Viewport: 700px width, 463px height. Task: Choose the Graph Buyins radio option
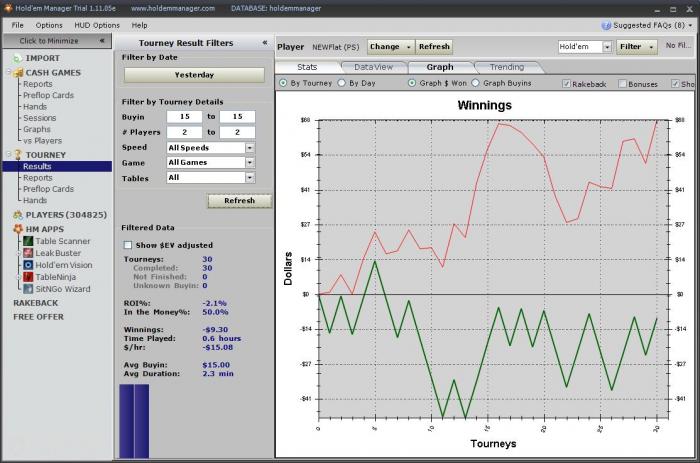point(475,84)
